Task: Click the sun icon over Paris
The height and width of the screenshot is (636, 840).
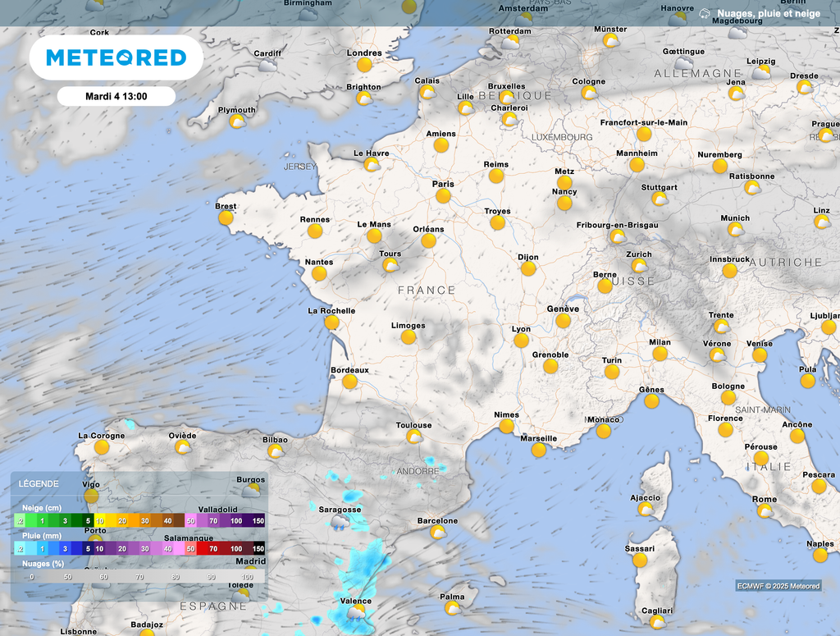Action: (443, 196)
